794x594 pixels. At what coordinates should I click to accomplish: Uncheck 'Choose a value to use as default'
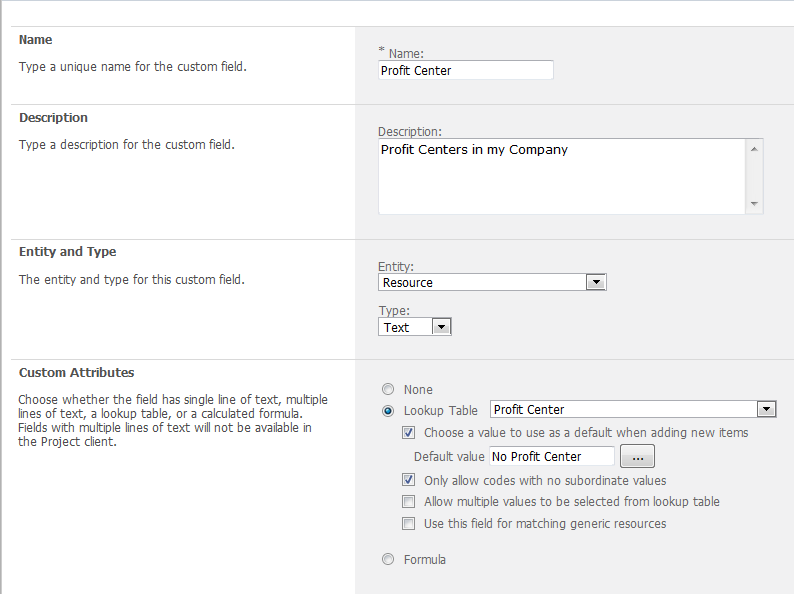(x=408, y=433)
